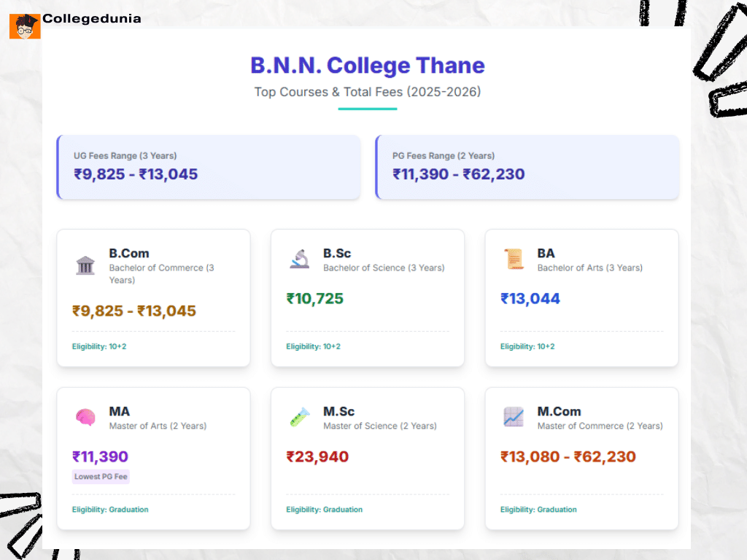Click Eligibility: Graduation on the M.Com card
This screenshot has height=560, width=747.
(538, 510)
